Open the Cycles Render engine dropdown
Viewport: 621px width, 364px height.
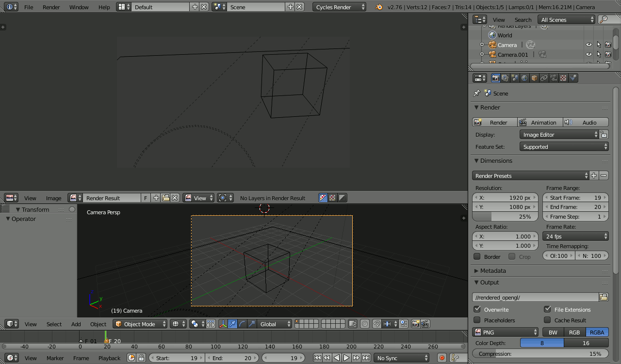pyautogui.click(x=339, y=7)
